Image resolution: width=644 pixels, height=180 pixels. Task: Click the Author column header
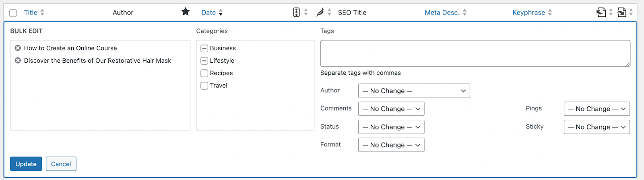[x=123, y=12]
